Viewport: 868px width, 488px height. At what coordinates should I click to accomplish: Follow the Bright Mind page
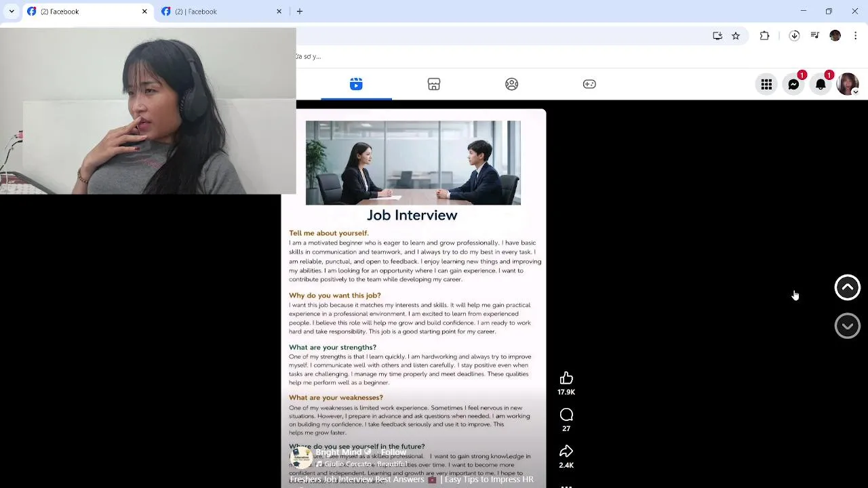[x=393, y=453]
